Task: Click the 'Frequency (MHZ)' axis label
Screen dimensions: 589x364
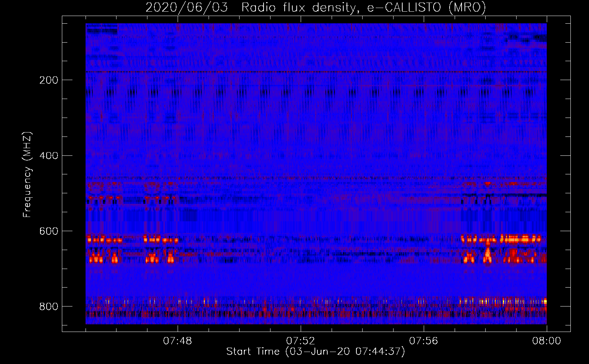Action: click(28, 175)
